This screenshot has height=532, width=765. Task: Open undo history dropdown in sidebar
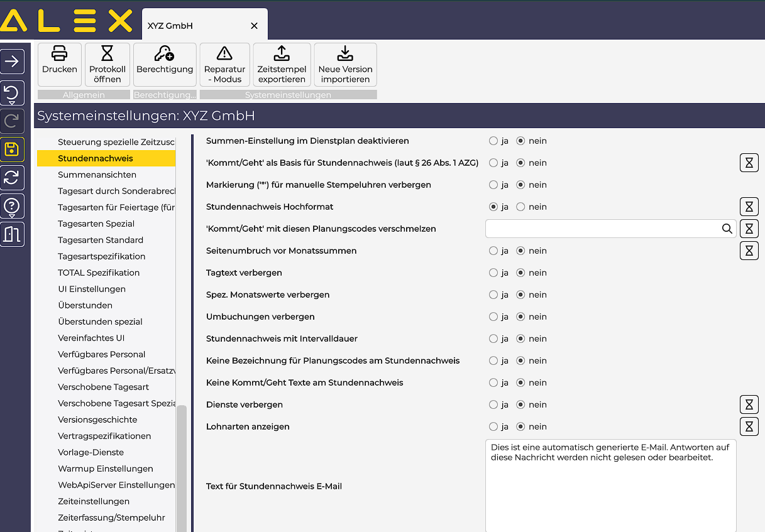(12, 94)
